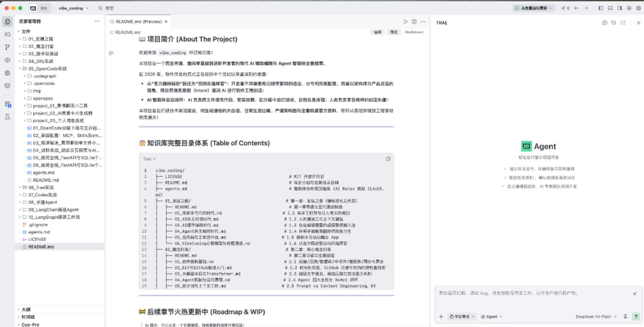The image size is (644, 327).
Task: Open the vibe_coding project dropdown
Action: 74,8
